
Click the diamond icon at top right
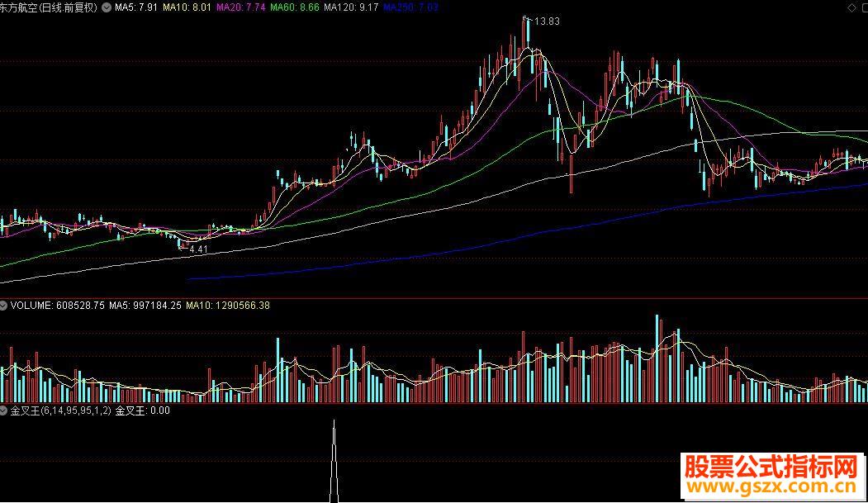(851, 7)
